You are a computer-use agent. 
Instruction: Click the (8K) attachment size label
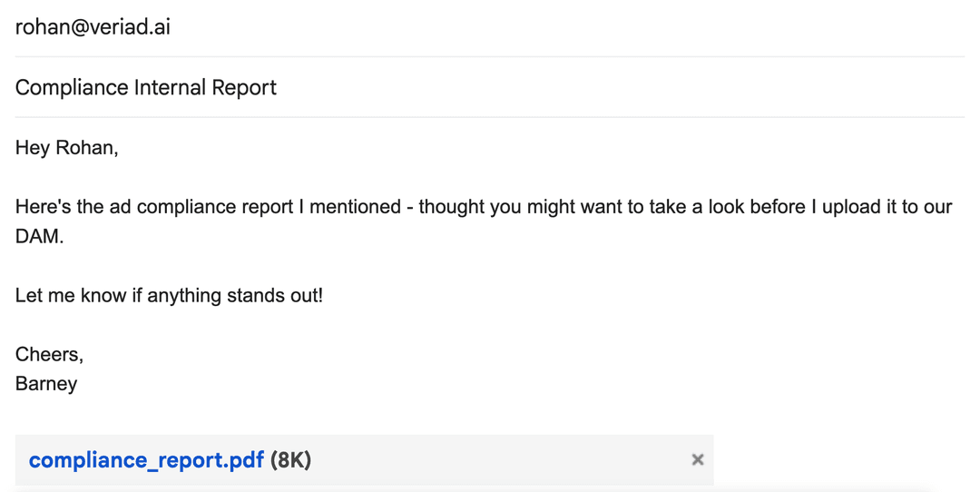point(290,460)
